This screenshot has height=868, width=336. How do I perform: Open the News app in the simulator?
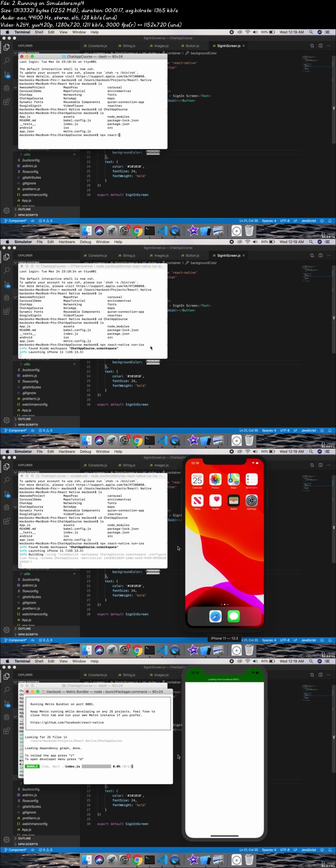coord(197,500)
